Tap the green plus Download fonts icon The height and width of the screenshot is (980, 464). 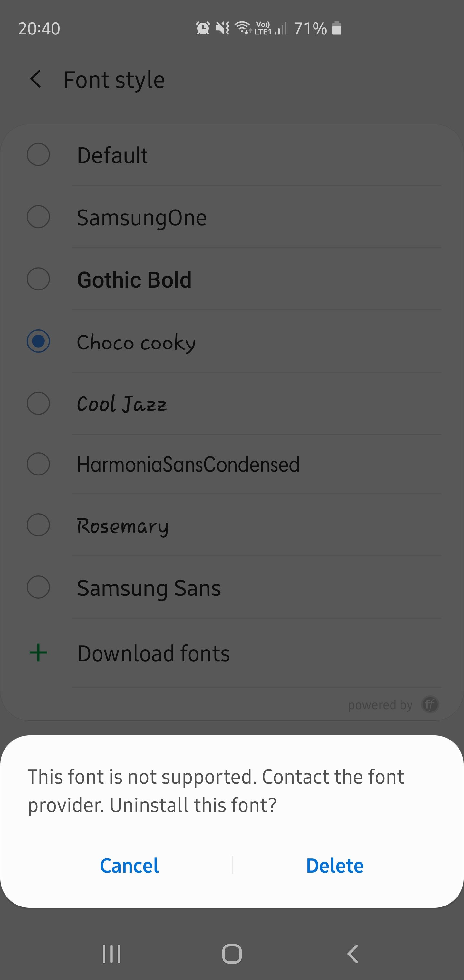tap(38, 653)
